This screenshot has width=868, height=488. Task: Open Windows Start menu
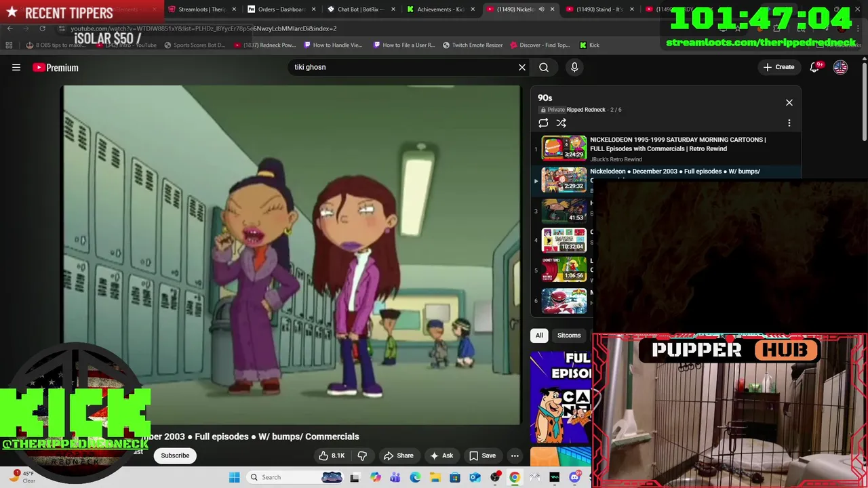tap(234, 477)
